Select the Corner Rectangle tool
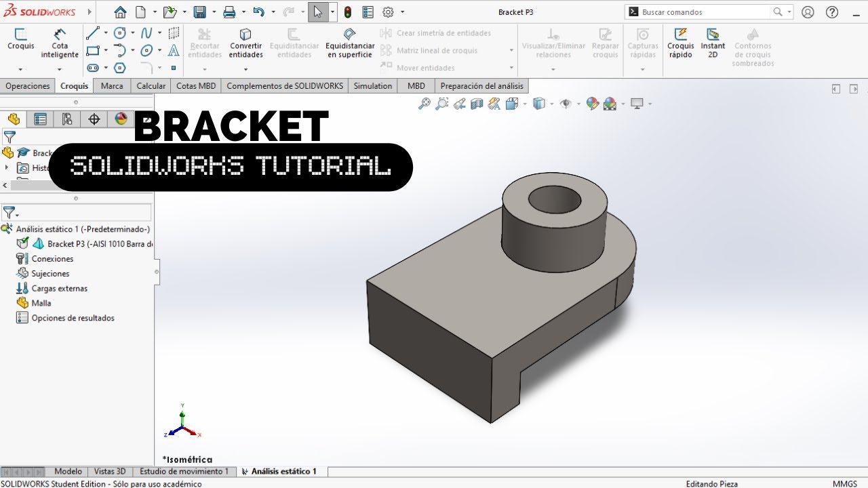868x488 pixels. pyautogui.click(x=93, y=50)
